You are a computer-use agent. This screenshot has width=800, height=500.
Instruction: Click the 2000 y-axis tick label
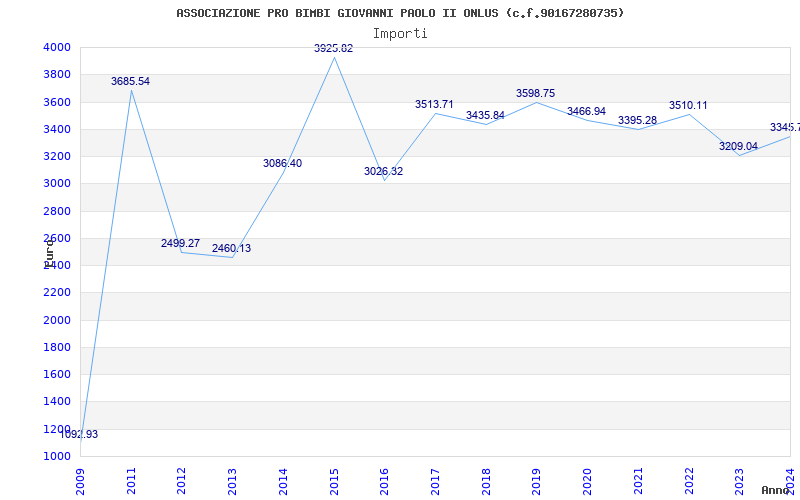[x=57, y=320]
